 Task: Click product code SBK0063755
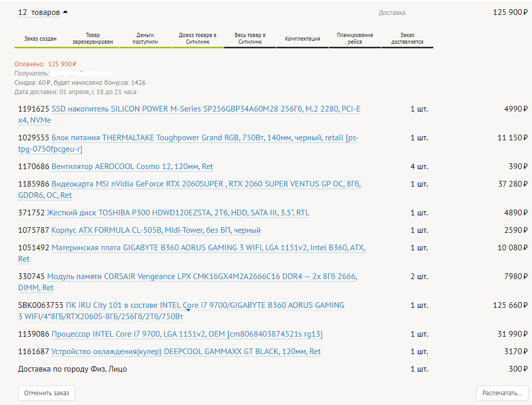click(41, 306)
